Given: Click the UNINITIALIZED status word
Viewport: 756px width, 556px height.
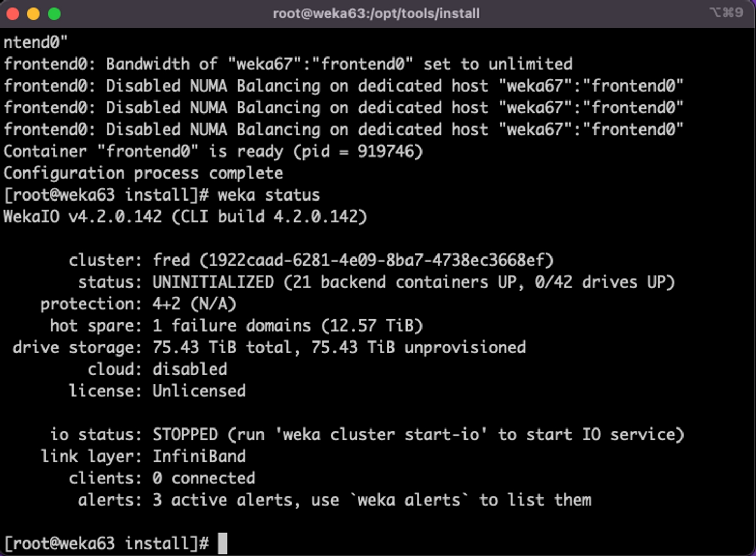Looking at the screenshot, I should click(213, 282).
